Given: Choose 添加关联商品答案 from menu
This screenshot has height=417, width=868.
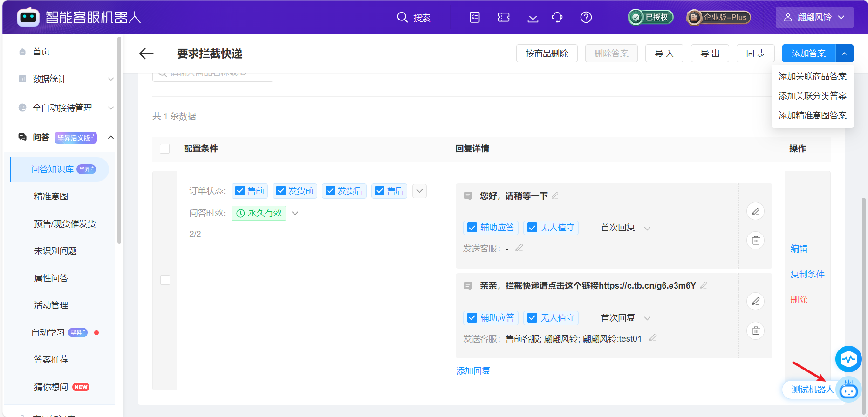Looking at the screenshot, I should click(813, 76).
